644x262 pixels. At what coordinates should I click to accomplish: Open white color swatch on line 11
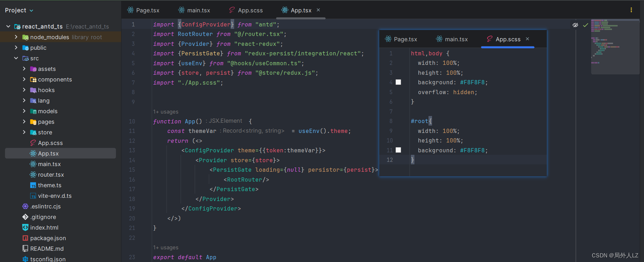click(398, 150)
